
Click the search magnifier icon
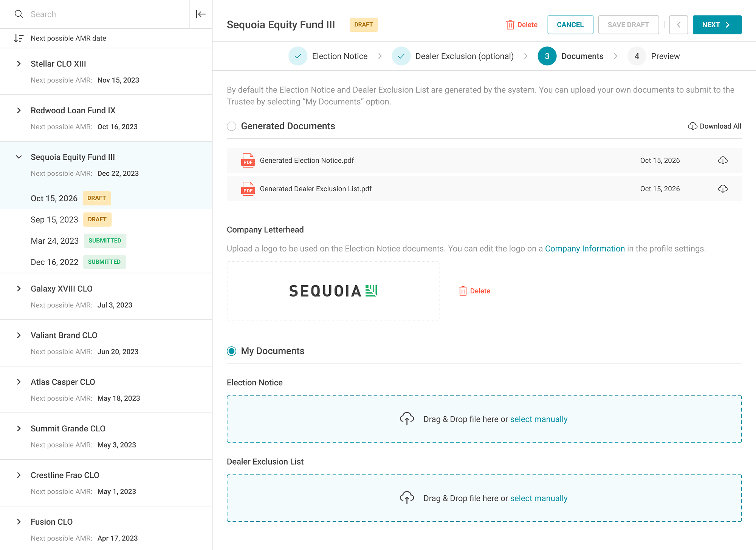tap(19, 14)
